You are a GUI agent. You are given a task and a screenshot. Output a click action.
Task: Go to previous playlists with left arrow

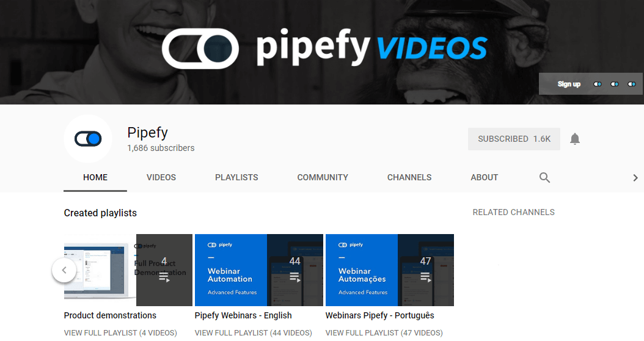point(64,270)
